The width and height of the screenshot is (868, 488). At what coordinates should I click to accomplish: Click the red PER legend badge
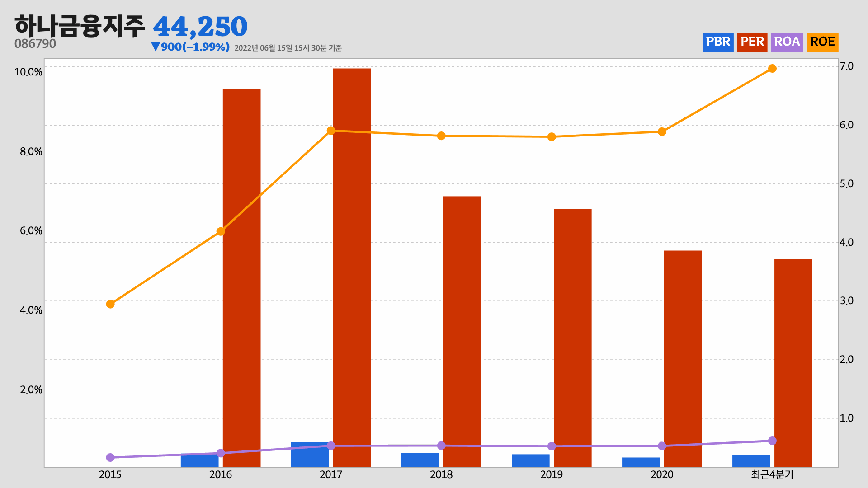(752, 42)
